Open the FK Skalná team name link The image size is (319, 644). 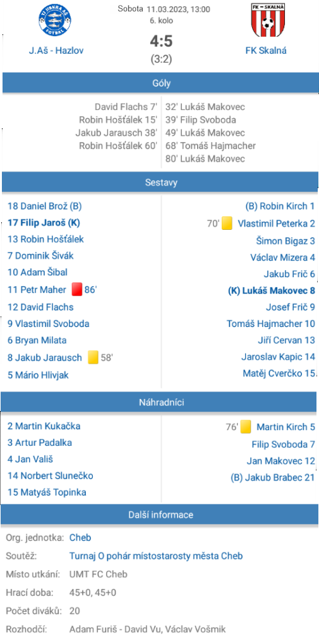coord(266,51)
